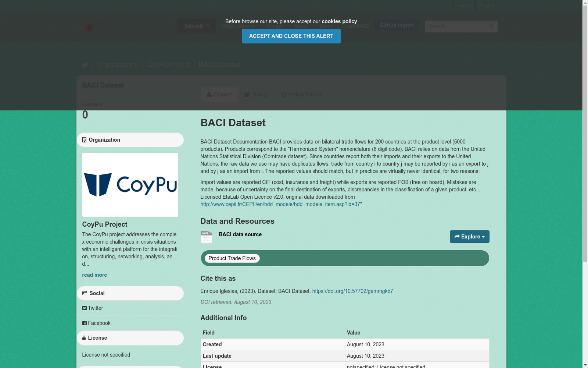Accept and close the cookies alert
Image resolution: width=588 pixels, height=368 pixels.
point(291,36)
